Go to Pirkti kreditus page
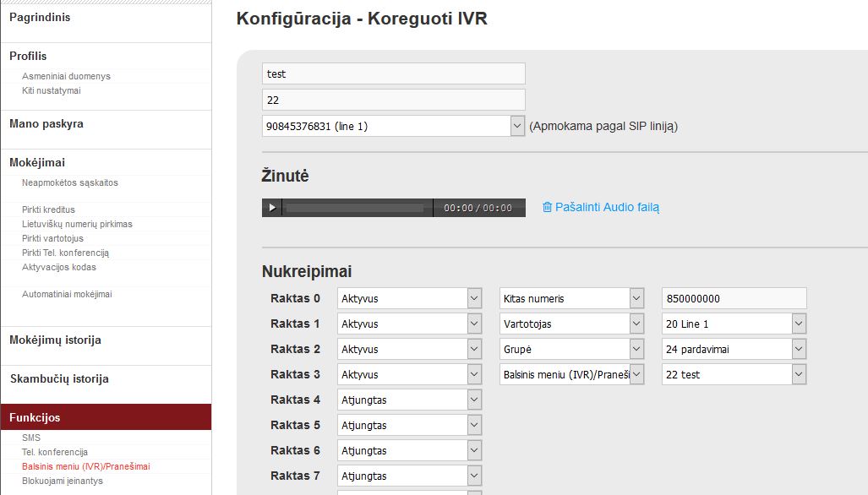 [48, 209]
